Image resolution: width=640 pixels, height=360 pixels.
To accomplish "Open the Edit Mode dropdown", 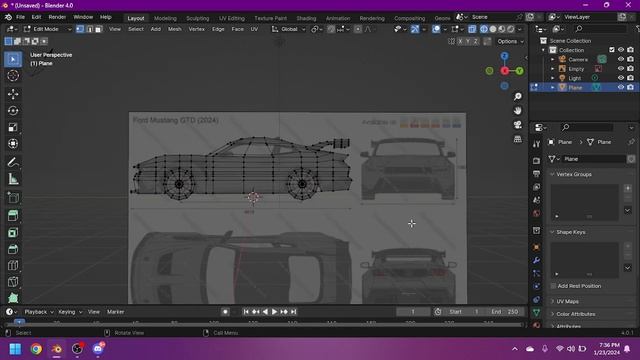I will [x=47, y=29].
